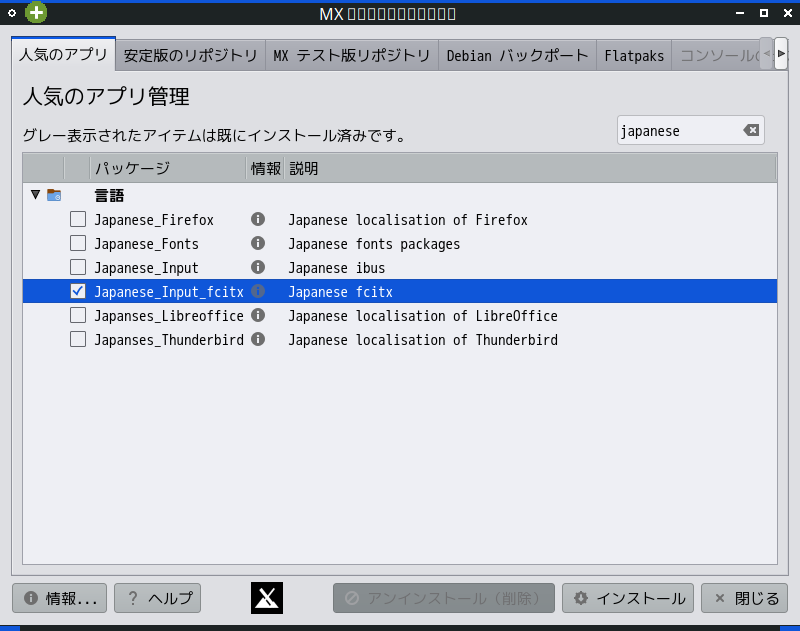Switch to the 人気のアプリ tab
The width and height of the screenshot is (800, 631).
63,54
